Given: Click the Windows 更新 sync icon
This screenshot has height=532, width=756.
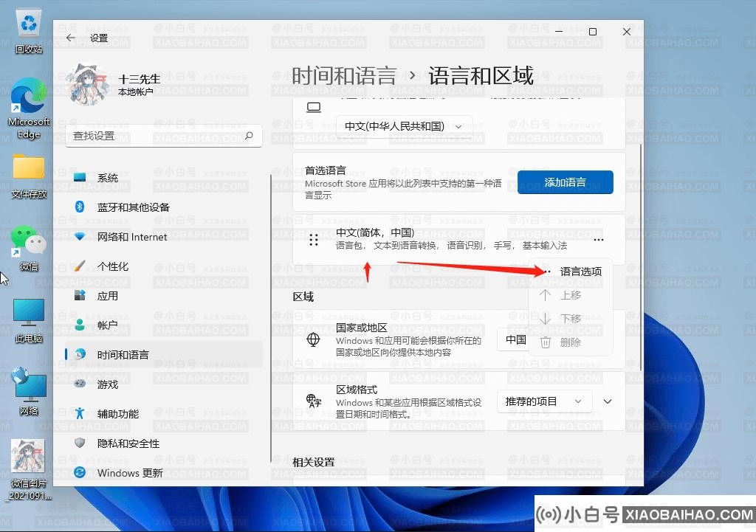Looking at the screenshot, I should [x=80, y=472].
